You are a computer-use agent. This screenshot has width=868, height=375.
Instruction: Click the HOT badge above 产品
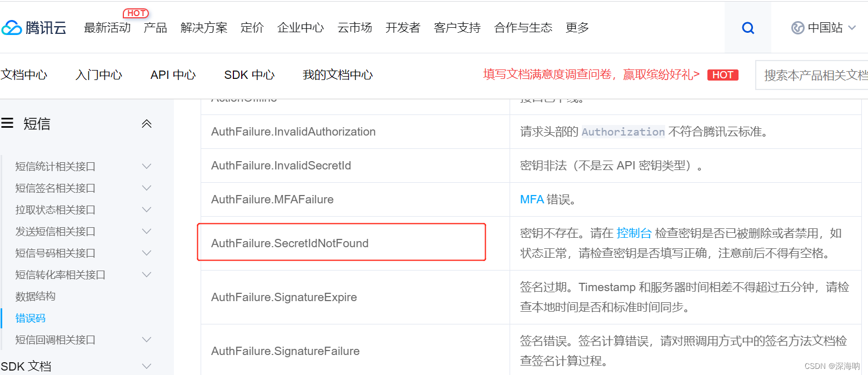[x=136, y=13]
